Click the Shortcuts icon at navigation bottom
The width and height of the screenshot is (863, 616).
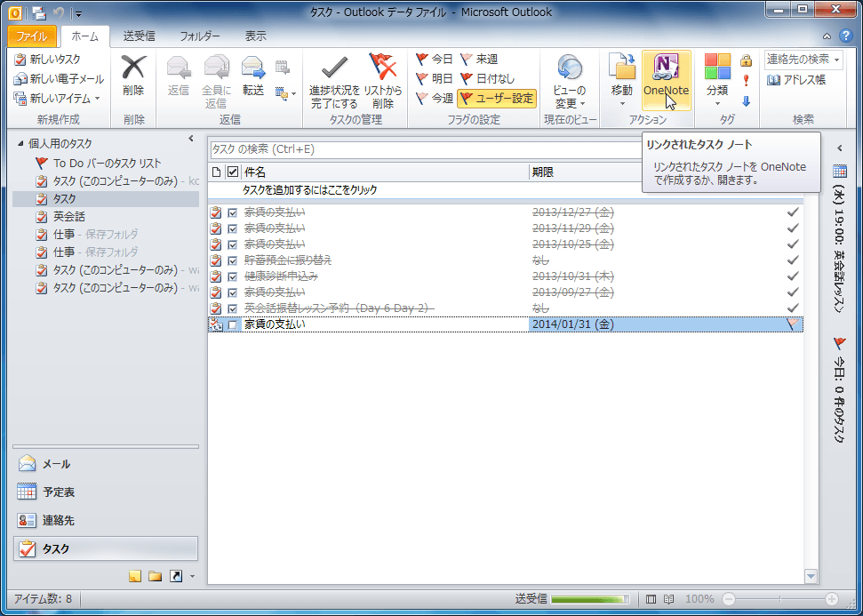176,576
